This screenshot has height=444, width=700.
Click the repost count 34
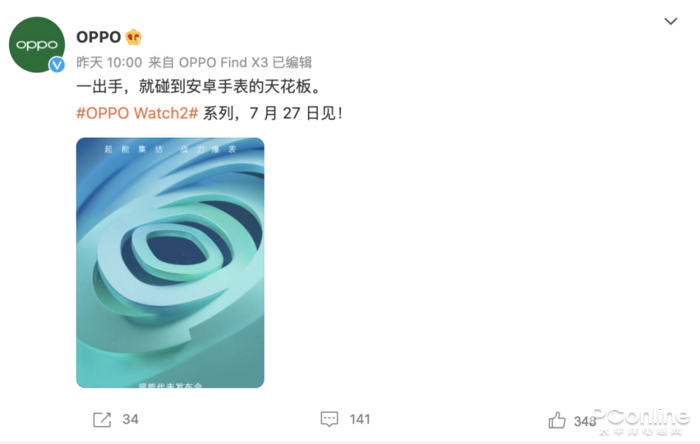130,419
